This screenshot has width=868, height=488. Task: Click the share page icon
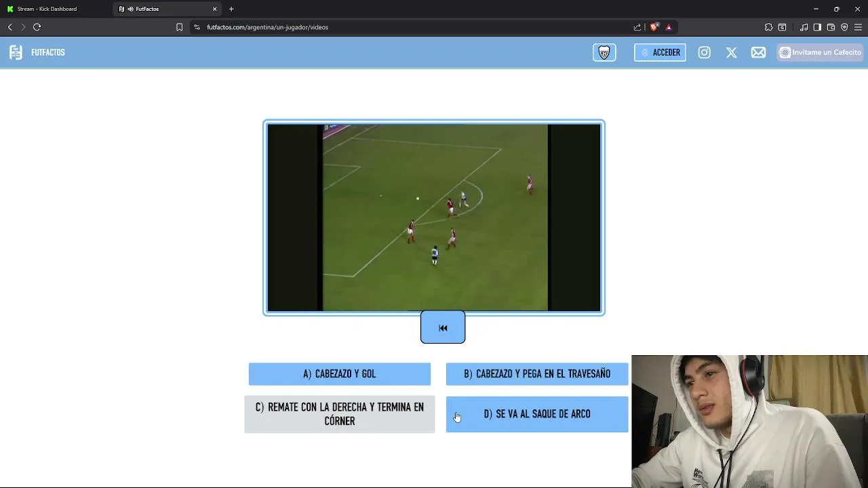(x=637, y=27)
